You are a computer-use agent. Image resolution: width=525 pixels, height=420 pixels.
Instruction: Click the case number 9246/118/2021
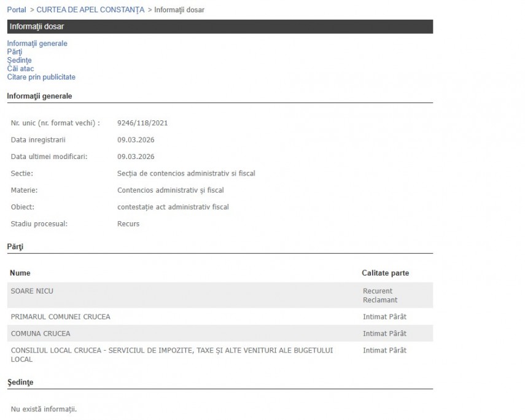(x=142, y=123)
